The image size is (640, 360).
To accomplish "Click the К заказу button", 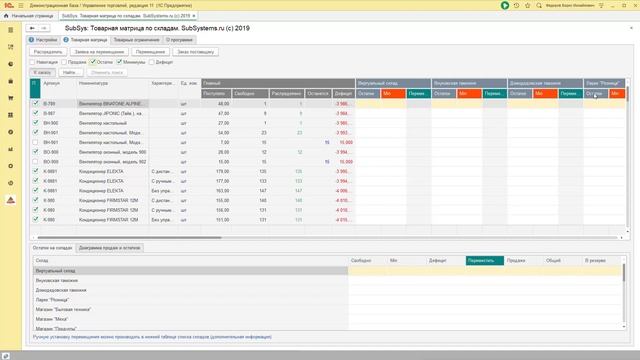I will point(42,72).
